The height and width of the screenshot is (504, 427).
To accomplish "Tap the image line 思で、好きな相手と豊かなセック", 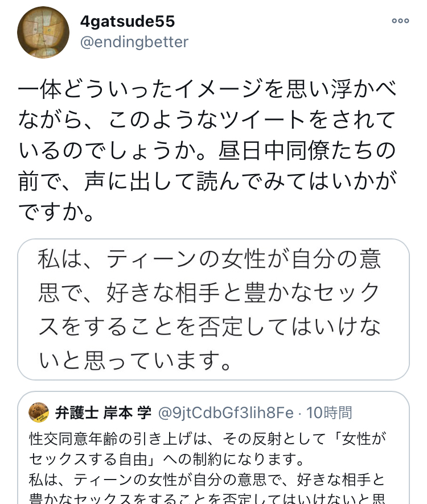I will click(210, 293).
